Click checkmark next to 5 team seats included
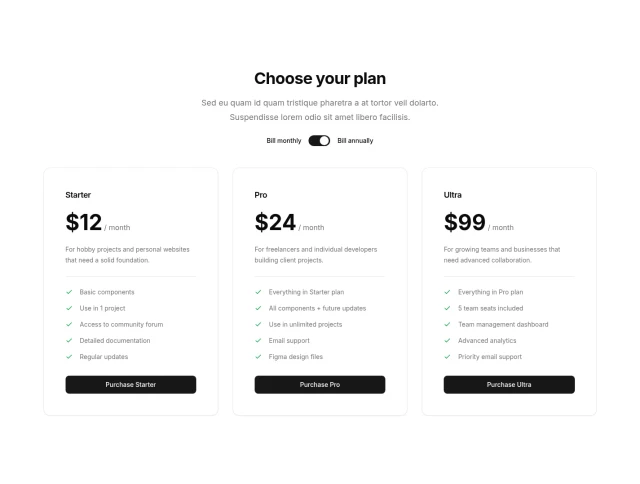 pyautogui.click(x=447, y=308)
